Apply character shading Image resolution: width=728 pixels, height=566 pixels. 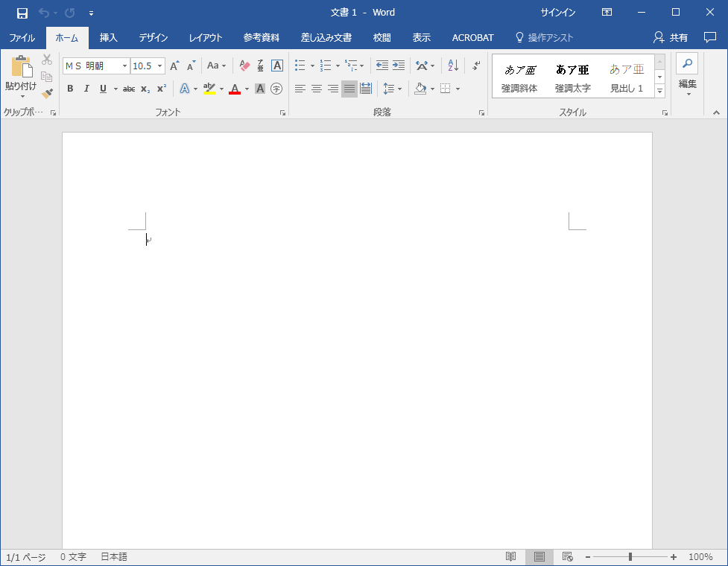(260, 89)
